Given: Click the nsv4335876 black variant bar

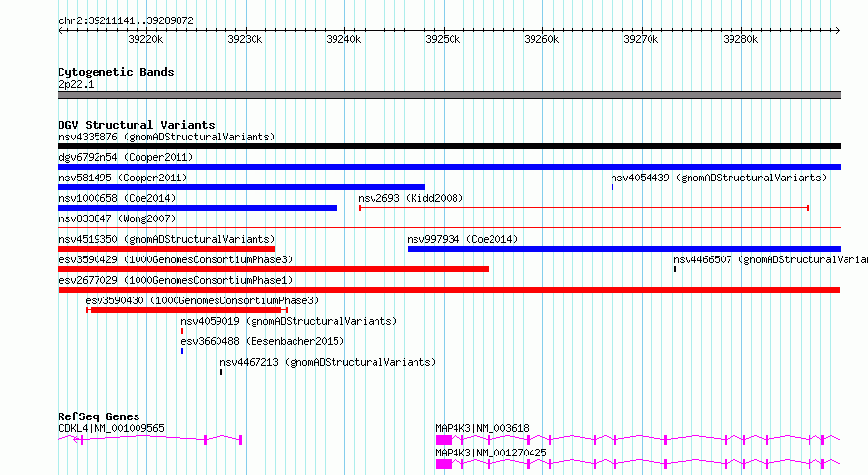Looking at the screenshot, I should (x=449, y=146).
